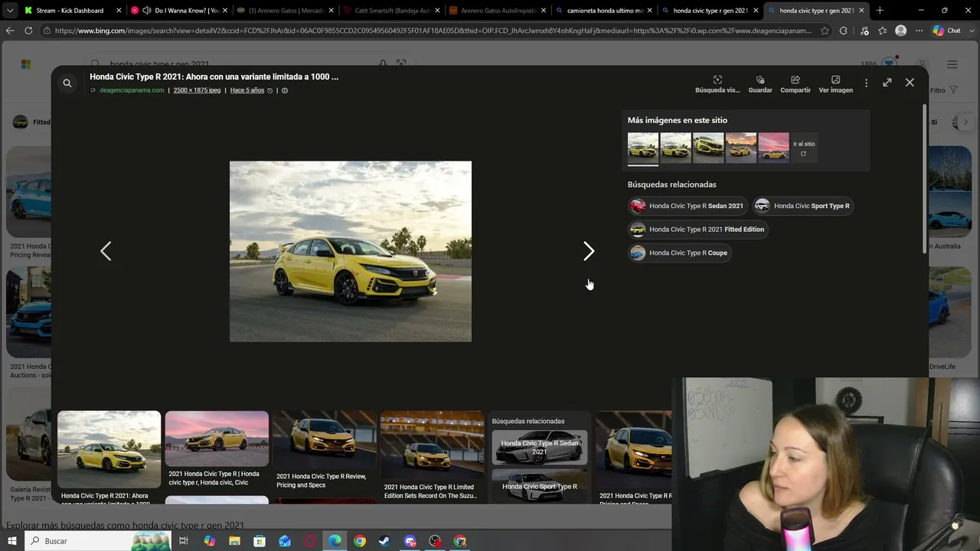Open the browser settings and more menu
This screenshot has width=980, height=551.
coord(919,31)
